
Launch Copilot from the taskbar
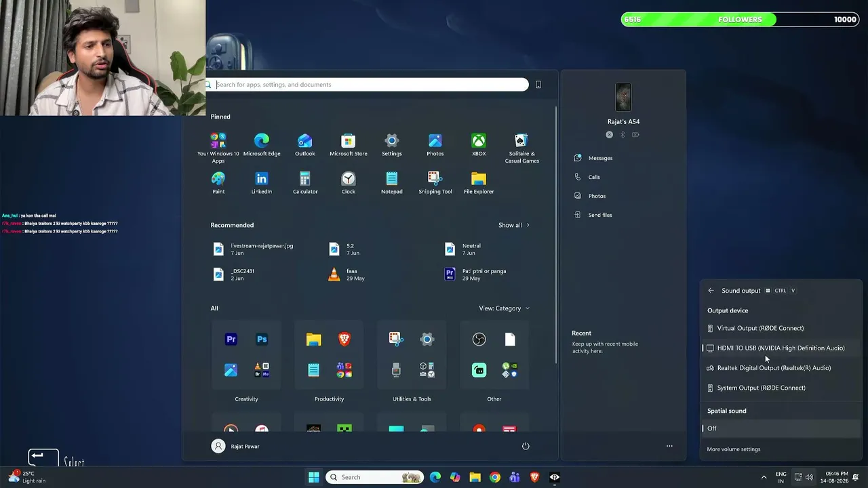[x=455, y=477]
